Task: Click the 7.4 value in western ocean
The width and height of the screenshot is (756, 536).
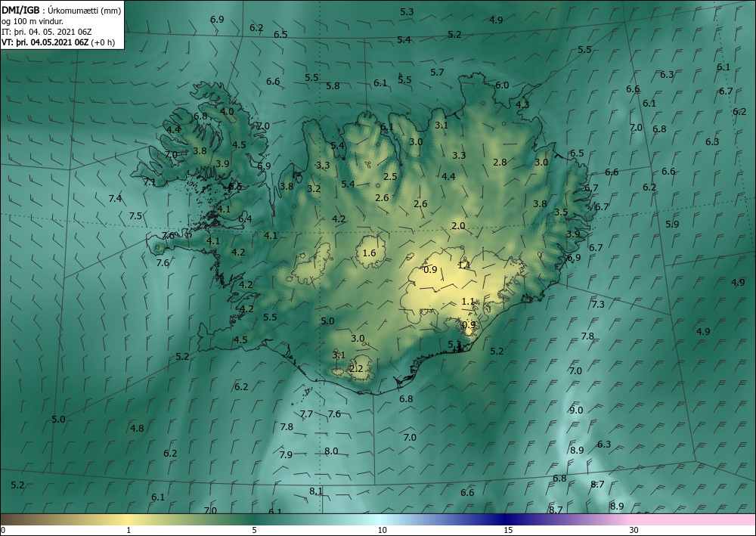Action: tap(115, 198)
